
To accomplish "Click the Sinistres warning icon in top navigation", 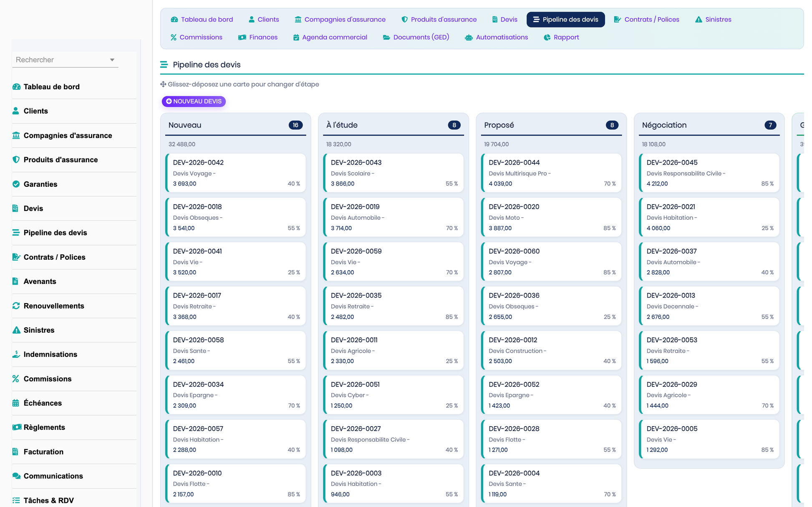I will coord(699,19).
